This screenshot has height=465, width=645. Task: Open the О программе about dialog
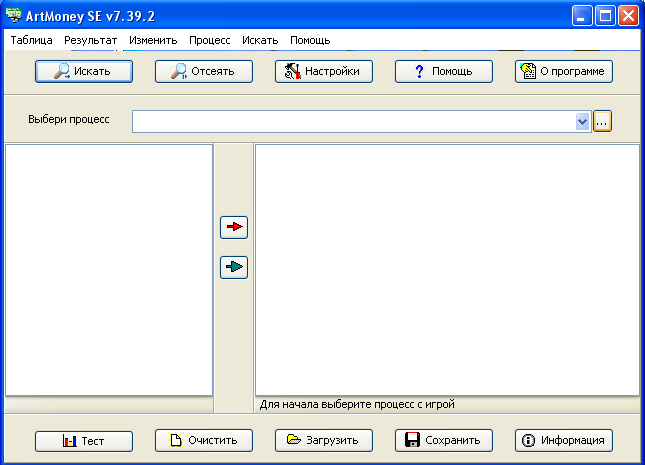(563, 72)
